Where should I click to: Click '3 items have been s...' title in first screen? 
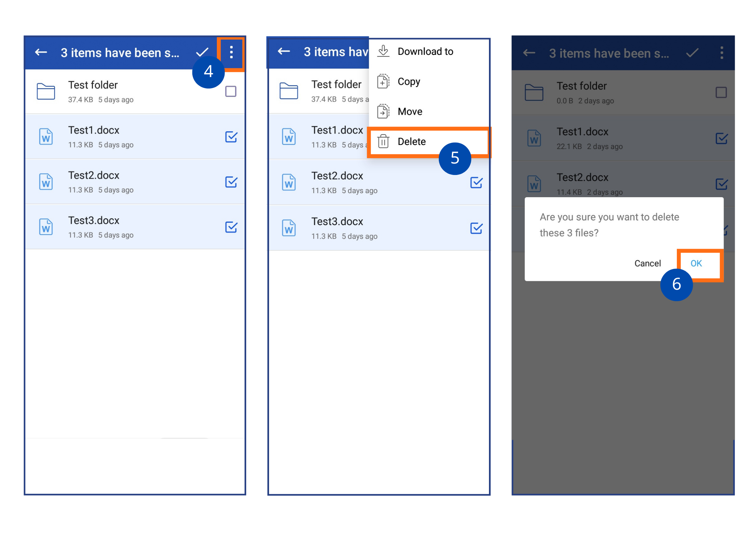point(120,53)
